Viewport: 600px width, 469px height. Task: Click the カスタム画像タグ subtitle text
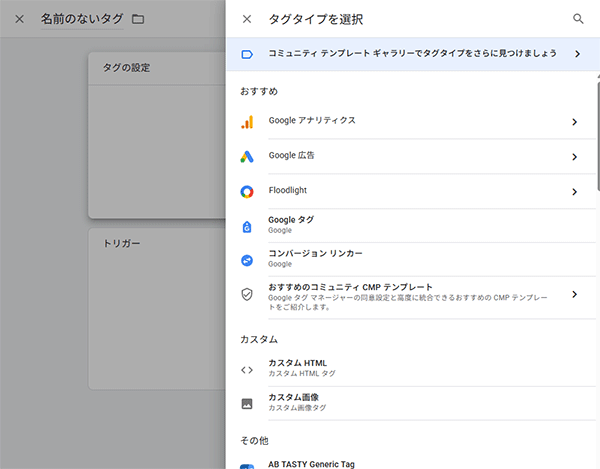(x=297, y=408)
